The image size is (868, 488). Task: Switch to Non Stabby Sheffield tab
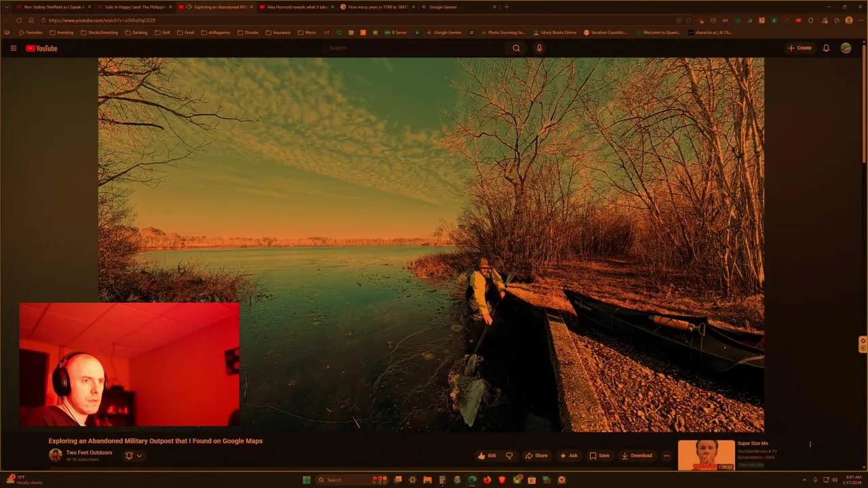[x=53, y=7]
